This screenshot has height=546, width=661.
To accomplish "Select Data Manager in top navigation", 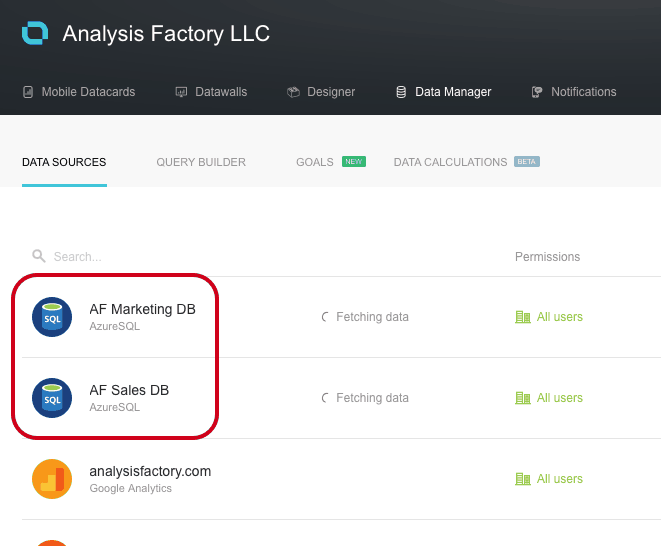I will [x=444, y=92].
